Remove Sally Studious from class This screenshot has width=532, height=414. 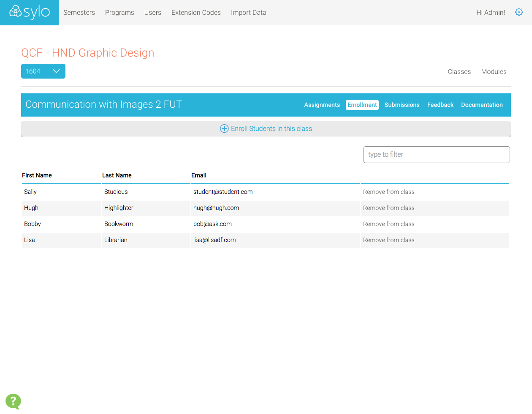[x=388, y=192]
